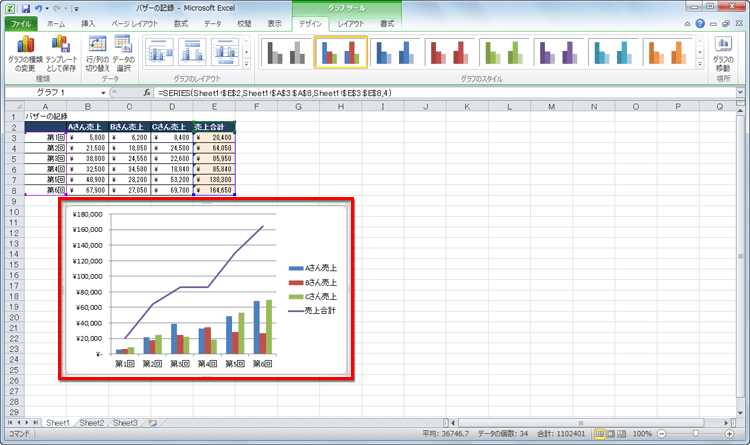The width and height of the screenshot is (750, 445).
Task: Switch to the Sheet2 worksheet tab
Action: pyautogui.click(x=92, y=423)
